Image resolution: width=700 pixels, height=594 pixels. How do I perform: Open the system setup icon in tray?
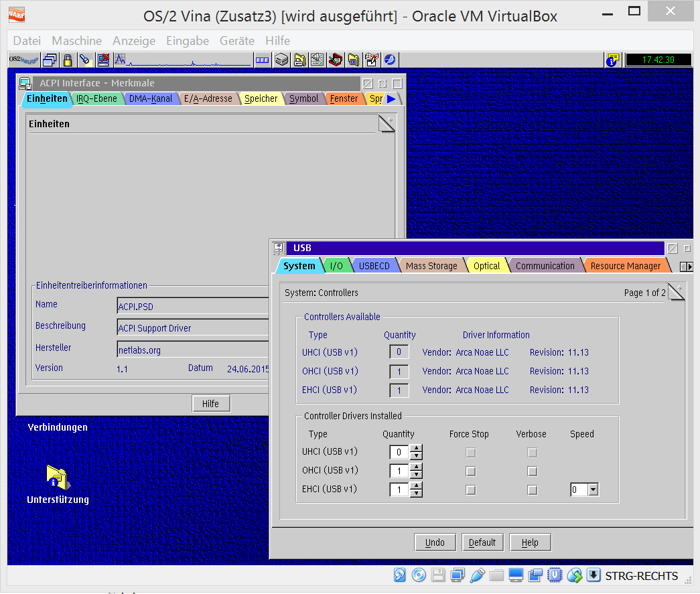click(x=318, y=60)
